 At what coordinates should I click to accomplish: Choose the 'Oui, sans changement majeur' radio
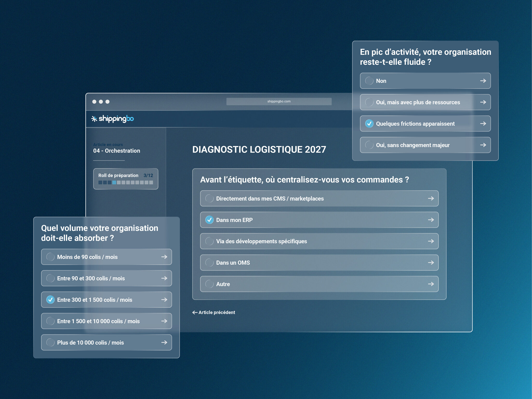point(369,145)
